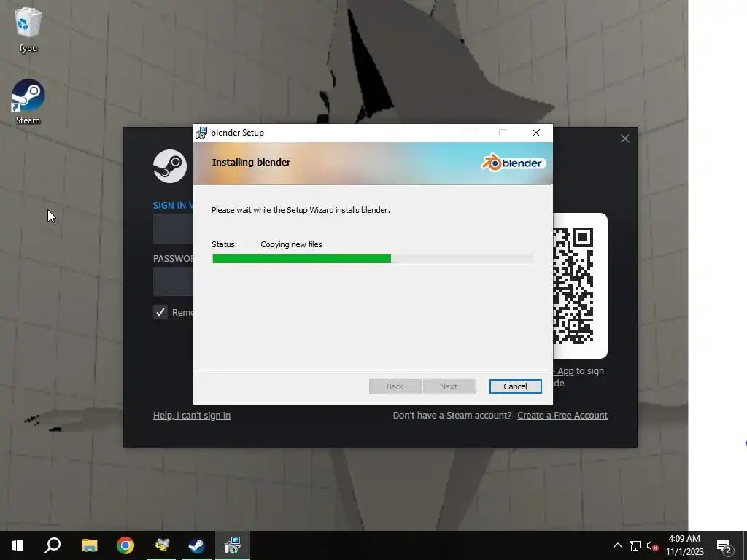Click the "Installing blender" heading
747x560 pixels.
pos(251,163)
